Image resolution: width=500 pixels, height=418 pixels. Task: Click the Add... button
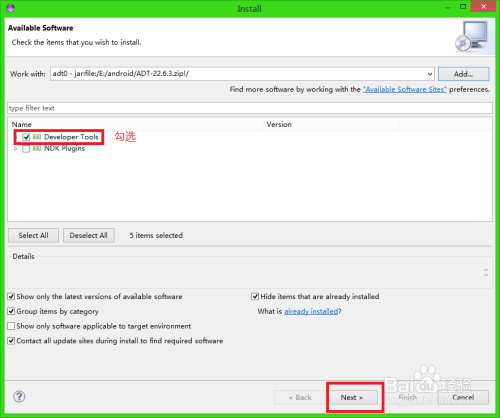(x=463, y=74)
